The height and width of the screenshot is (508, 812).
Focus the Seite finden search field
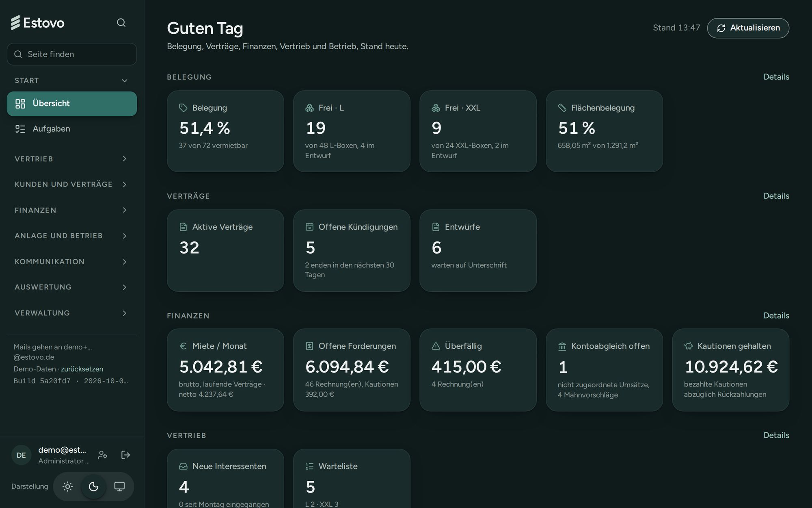[x=72, y=54]
